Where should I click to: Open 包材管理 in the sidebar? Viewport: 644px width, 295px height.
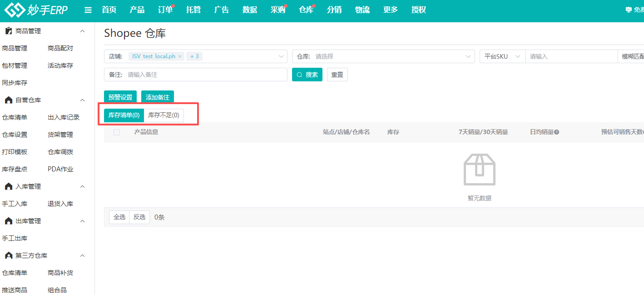pos(15,65)
